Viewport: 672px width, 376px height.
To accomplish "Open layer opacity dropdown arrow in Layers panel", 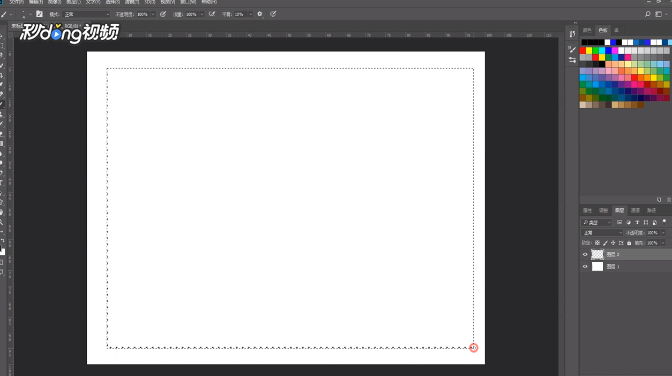I will [x=663, y=233].
